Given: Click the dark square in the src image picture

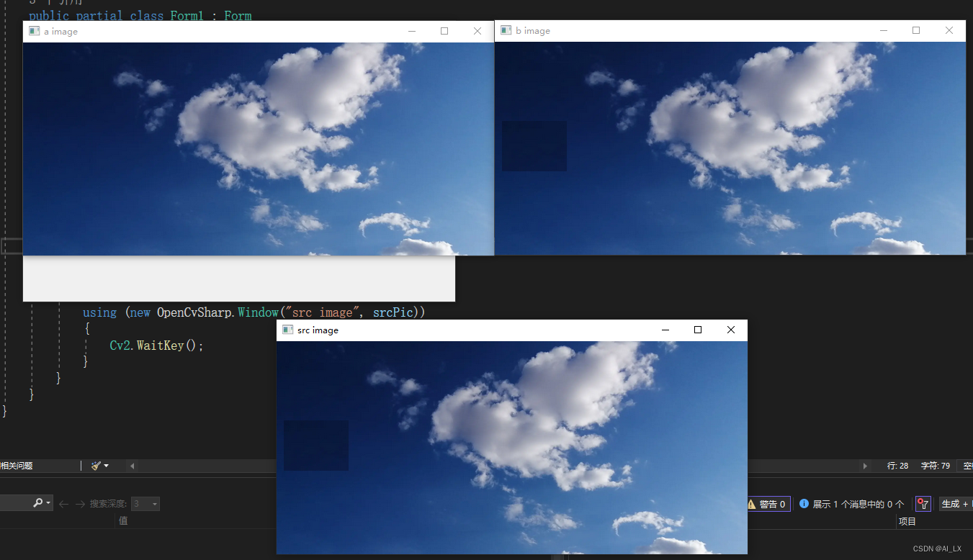Looking at the screenshot, I should tap(316, 446).
